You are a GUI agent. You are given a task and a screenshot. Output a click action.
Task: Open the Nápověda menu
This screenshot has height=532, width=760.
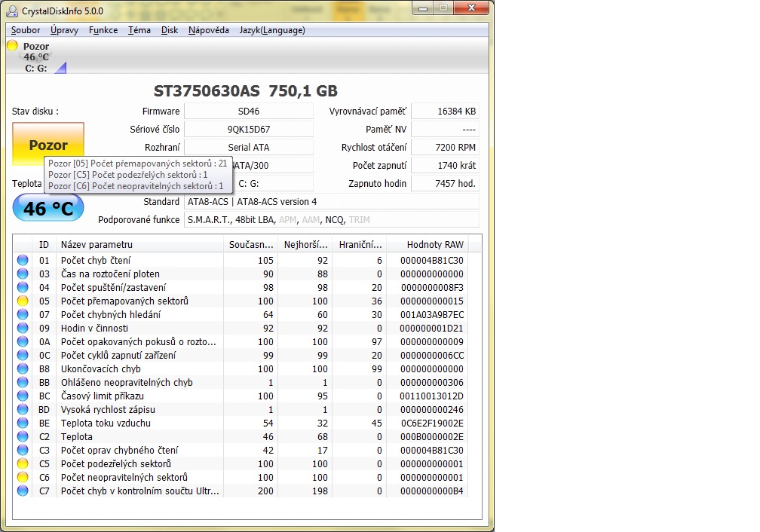208,30
